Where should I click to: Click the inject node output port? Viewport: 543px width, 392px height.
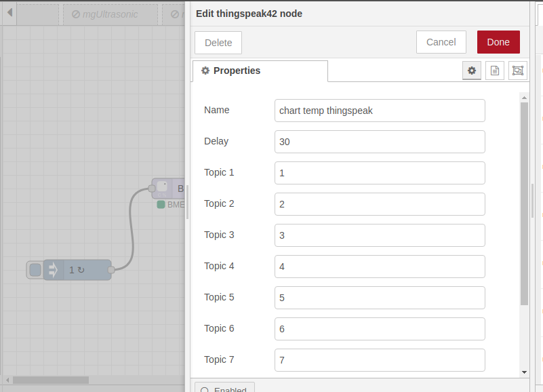[112, 270]
